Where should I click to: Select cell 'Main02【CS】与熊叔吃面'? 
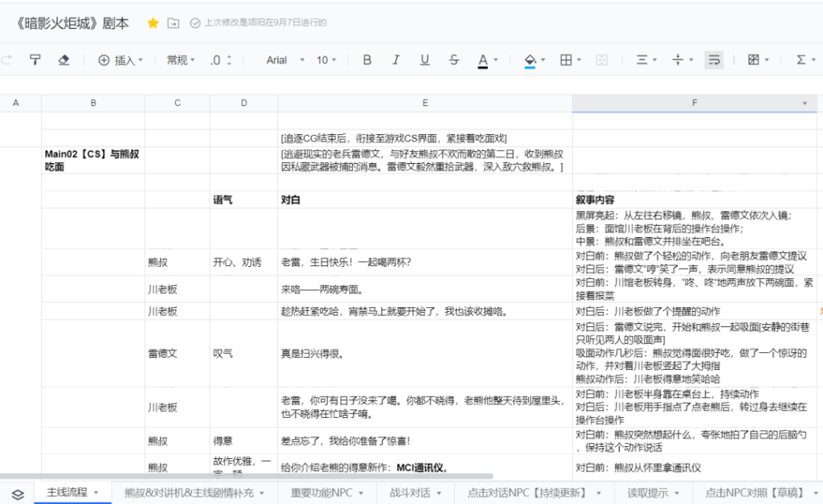point(93,160)
